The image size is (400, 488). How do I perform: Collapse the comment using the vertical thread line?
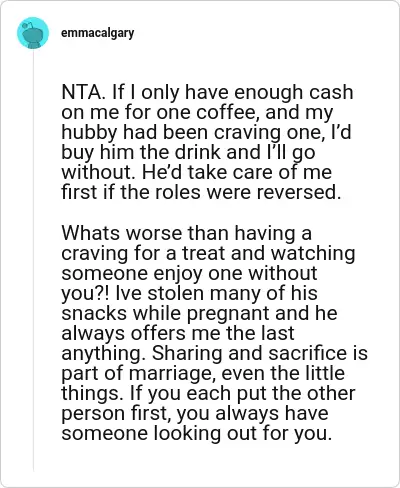33,260
